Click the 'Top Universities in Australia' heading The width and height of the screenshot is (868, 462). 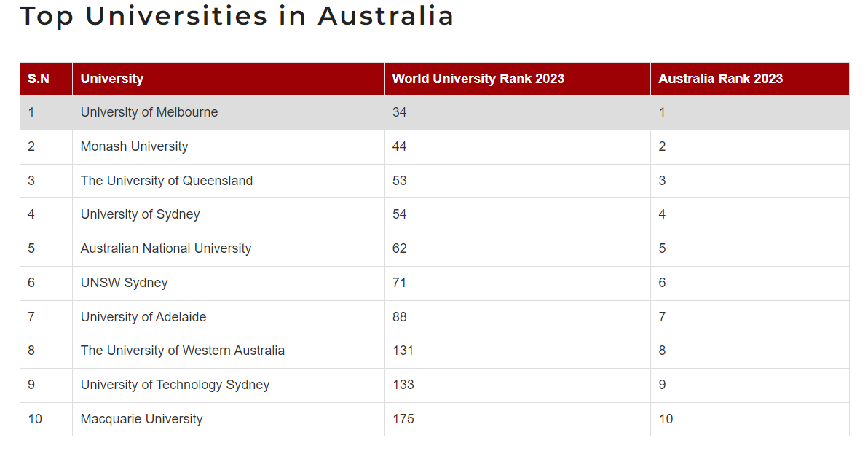coord(237,16)
